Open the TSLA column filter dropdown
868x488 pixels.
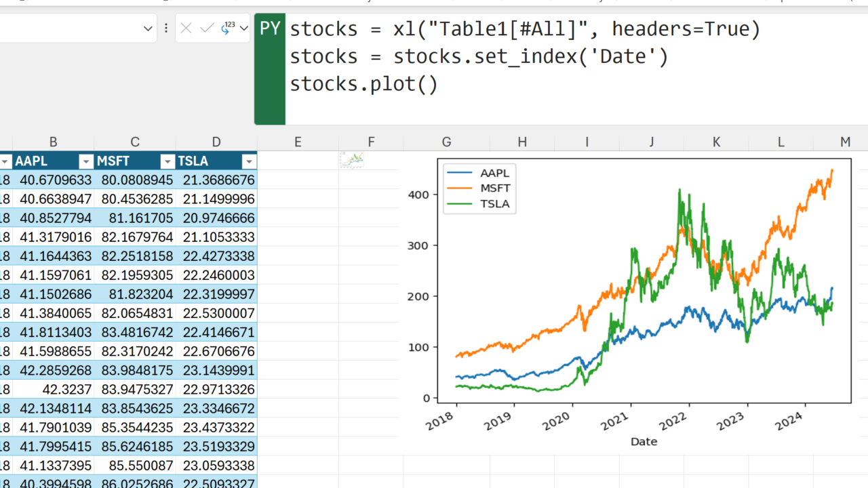click(249, 161)
